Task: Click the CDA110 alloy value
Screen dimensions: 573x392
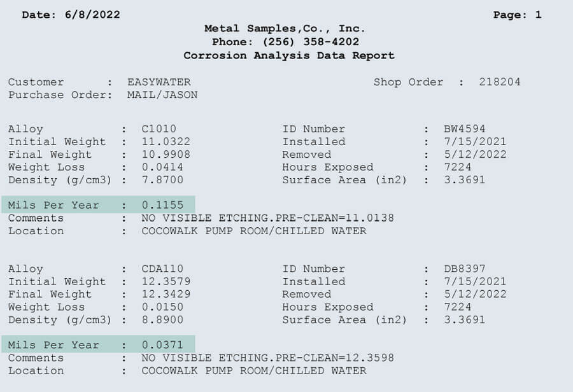Action: click(162, 269)
